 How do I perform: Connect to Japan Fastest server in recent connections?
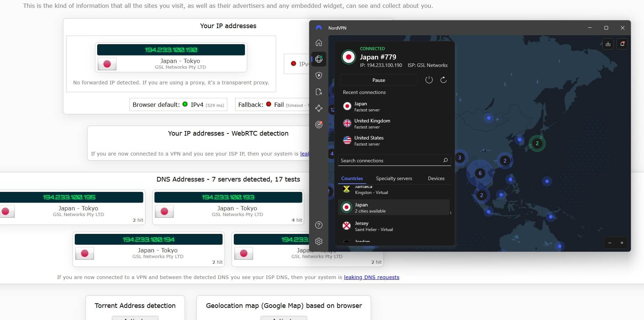click(x=394, y=106)
